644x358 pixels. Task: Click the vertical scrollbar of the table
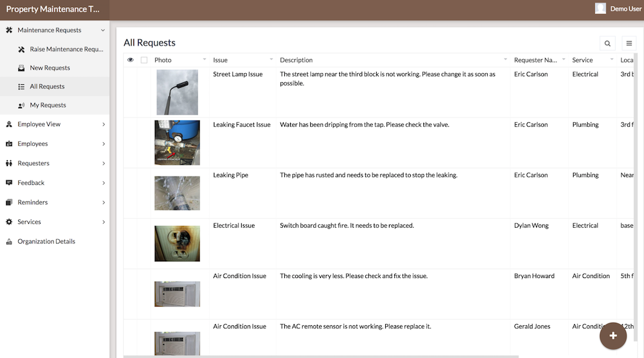(636, 197)
